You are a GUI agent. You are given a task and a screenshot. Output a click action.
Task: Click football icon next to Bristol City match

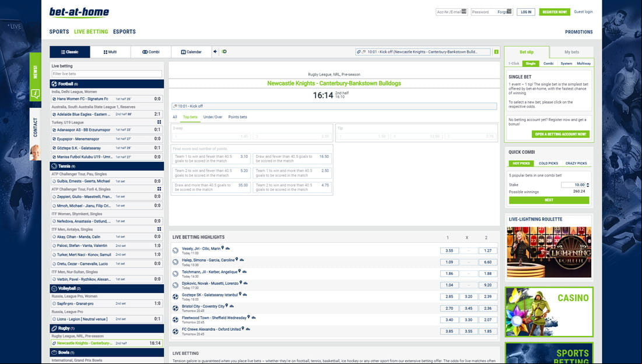pyautogui.click(x=176, y=308)
